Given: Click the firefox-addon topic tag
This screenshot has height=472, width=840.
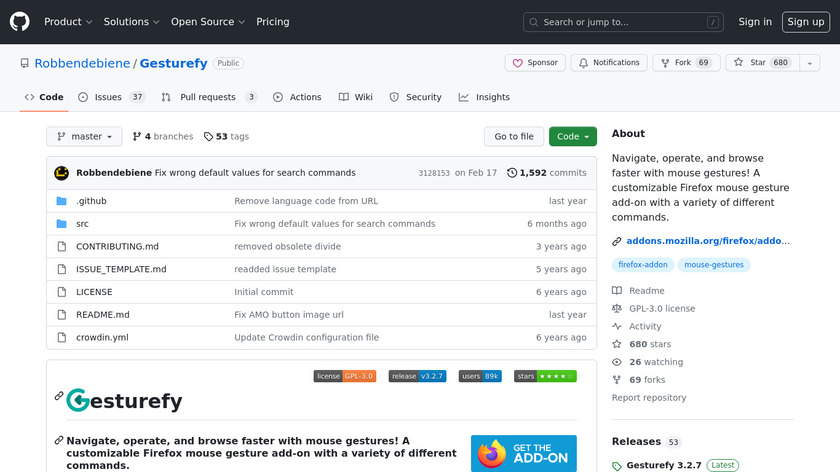Looking at the screenshot, I should (x=643, y=265).
